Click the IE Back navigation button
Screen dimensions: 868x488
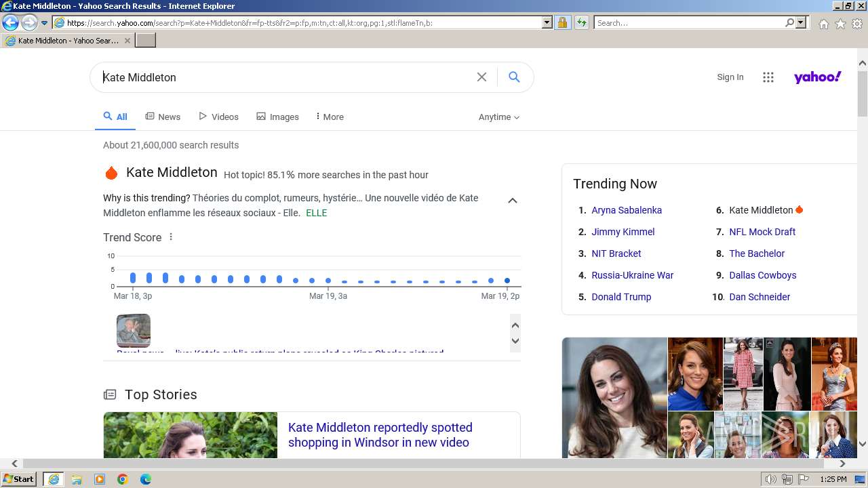pyautogui.click(x=10, y=22)
